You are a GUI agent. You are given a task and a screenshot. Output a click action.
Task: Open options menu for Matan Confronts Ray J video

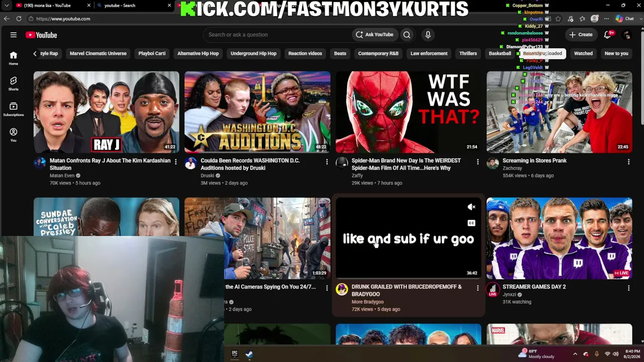pyautogui.click(x=176, y=161)
